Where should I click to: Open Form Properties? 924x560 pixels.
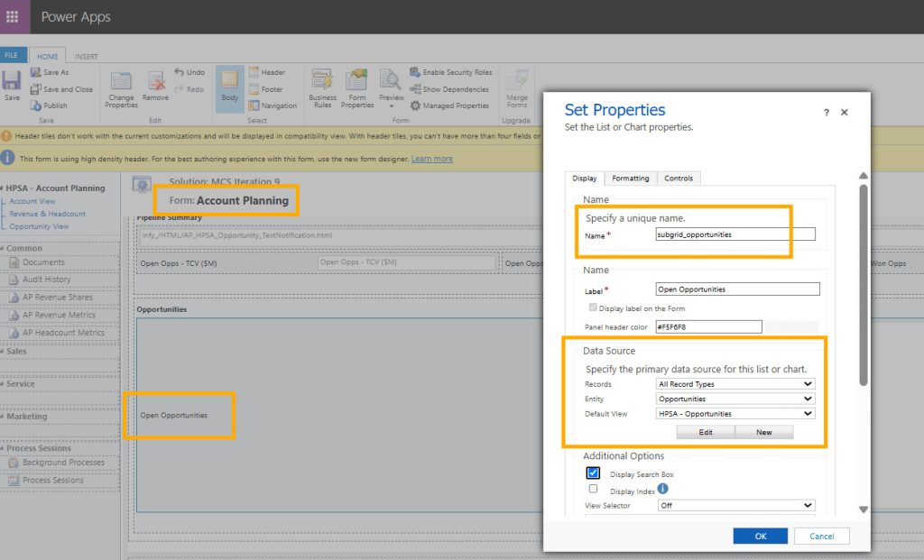click(x=357, y=89)
